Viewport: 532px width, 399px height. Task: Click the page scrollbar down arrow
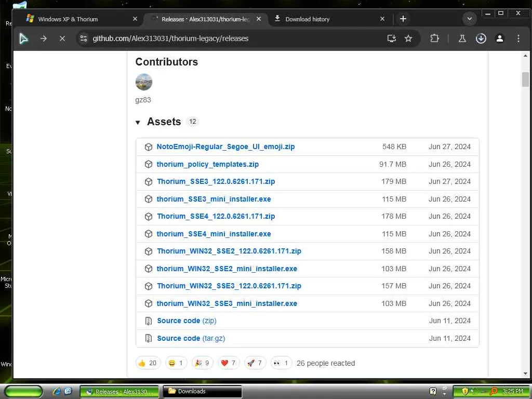click(525, 374)
